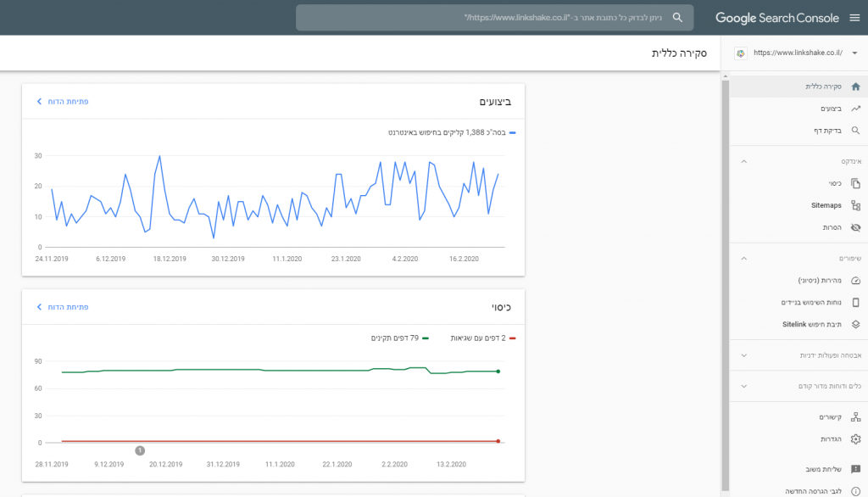This screenshot has height=497, width=868.
Task: Click the search magnifier icon in URL bar
Action: point(677,18)
